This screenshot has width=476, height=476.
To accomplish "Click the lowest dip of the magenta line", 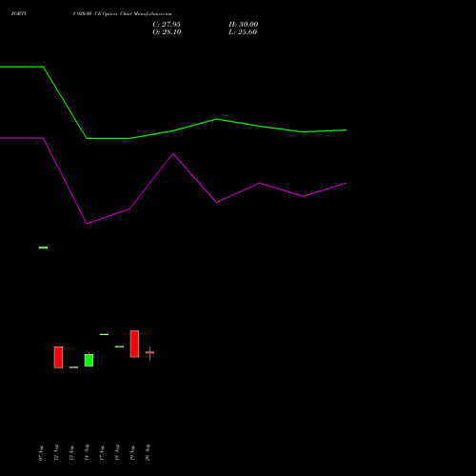I will [87, 224].
